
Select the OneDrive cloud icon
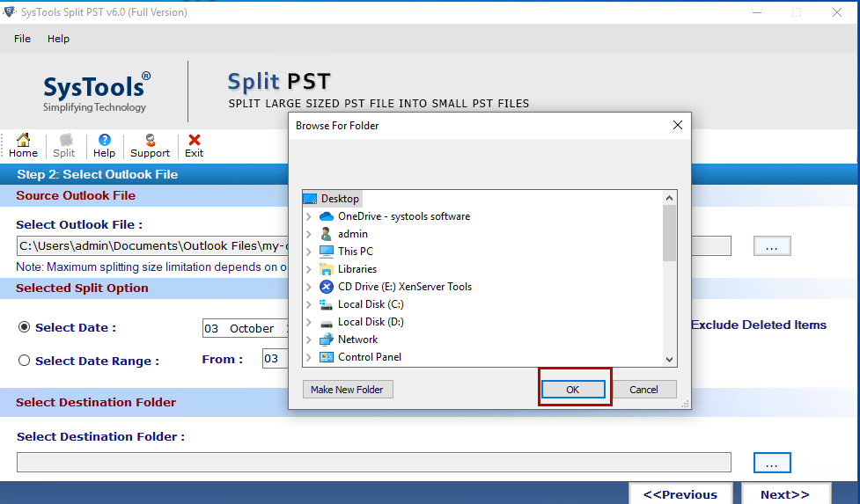click(x=327, y=216)
